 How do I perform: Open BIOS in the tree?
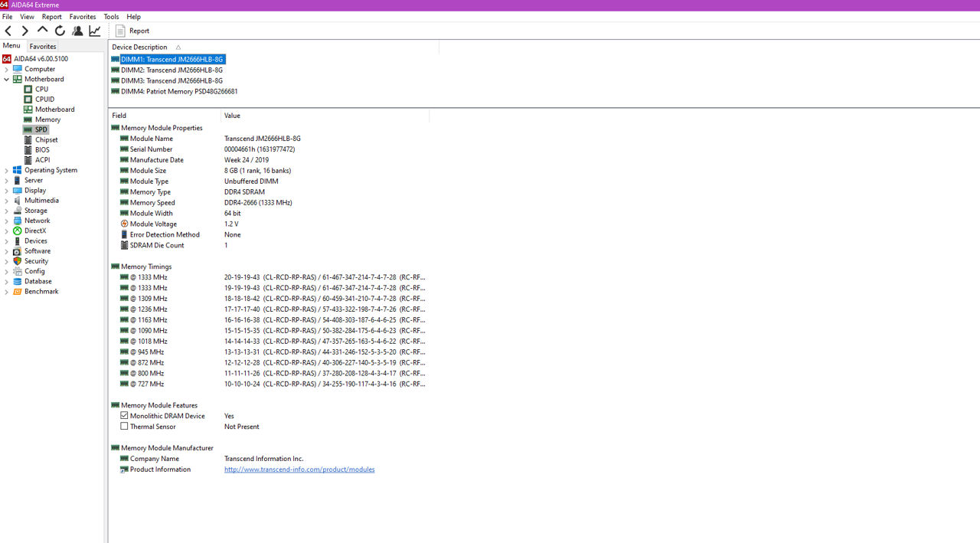(42, 150)
